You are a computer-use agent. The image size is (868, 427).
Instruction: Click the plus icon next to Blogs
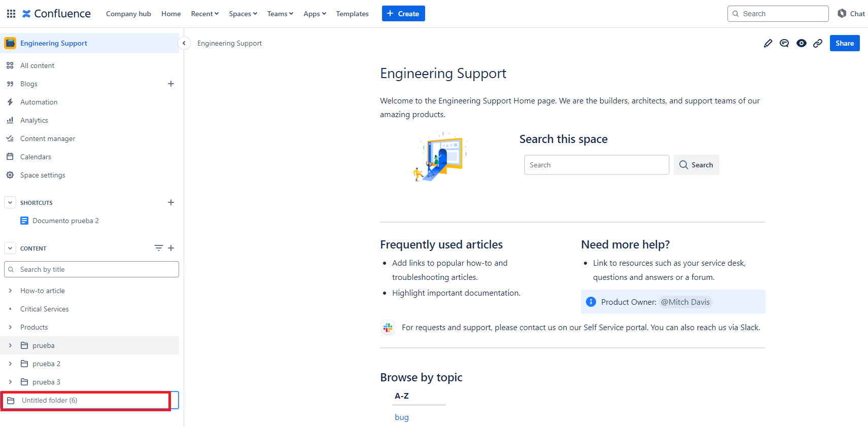(x=171, y=84)
